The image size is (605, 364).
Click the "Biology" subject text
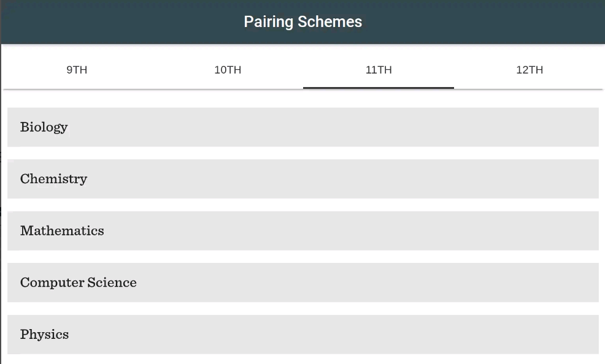click(x=44, y=127)
